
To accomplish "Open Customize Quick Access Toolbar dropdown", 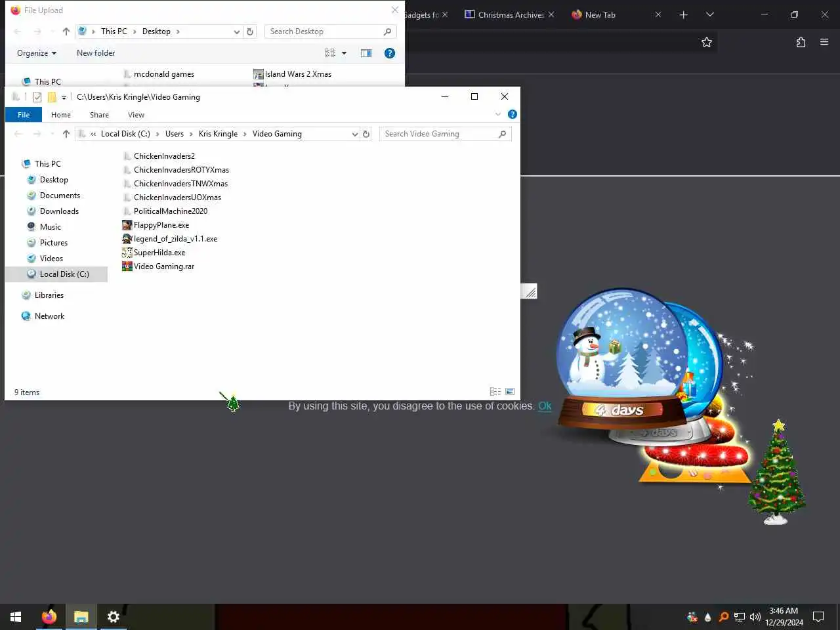I will (x=64, y=97).
